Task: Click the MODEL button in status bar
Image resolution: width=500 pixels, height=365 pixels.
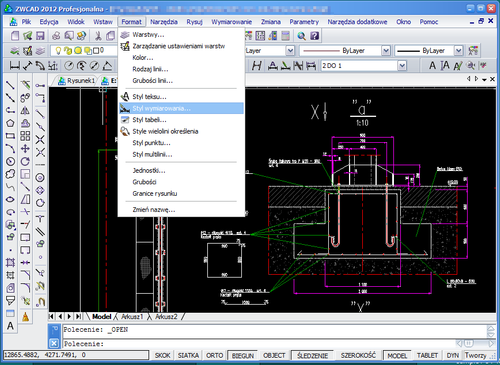Action: click(397, 356)
